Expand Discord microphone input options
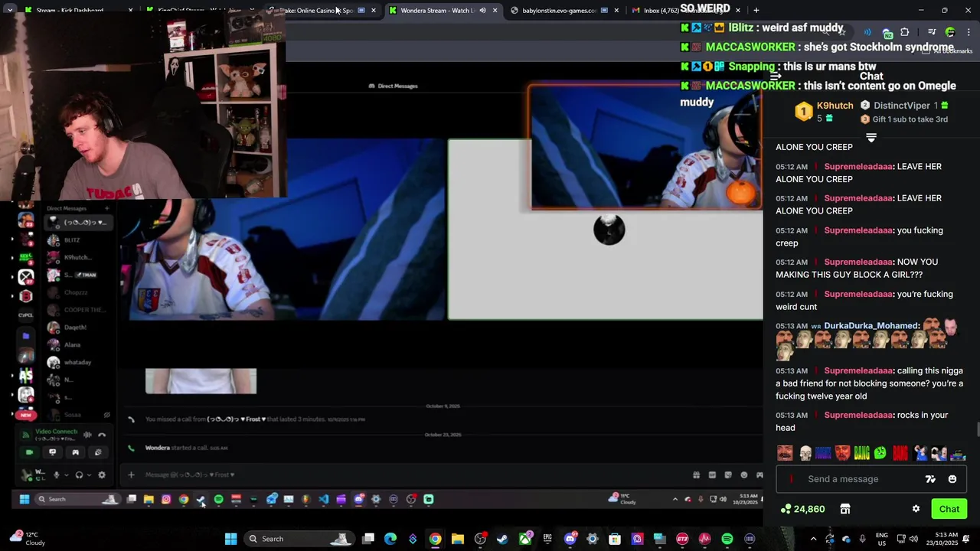 pos(67,474)
